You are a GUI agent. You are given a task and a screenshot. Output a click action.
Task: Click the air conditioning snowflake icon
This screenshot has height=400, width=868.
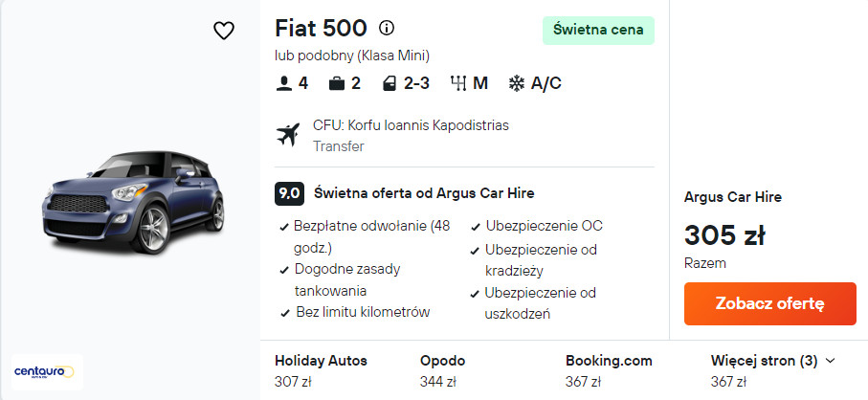(x=516, y=83)
